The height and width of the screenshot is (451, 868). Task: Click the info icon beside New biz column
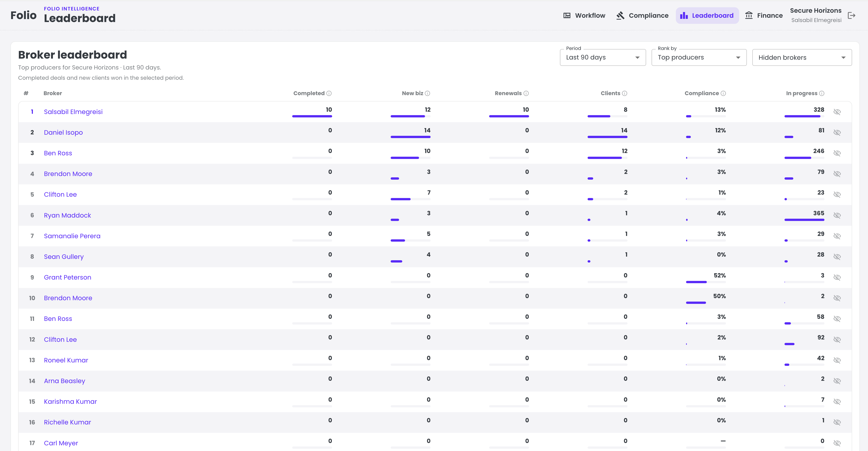click(x=428, y=93)
